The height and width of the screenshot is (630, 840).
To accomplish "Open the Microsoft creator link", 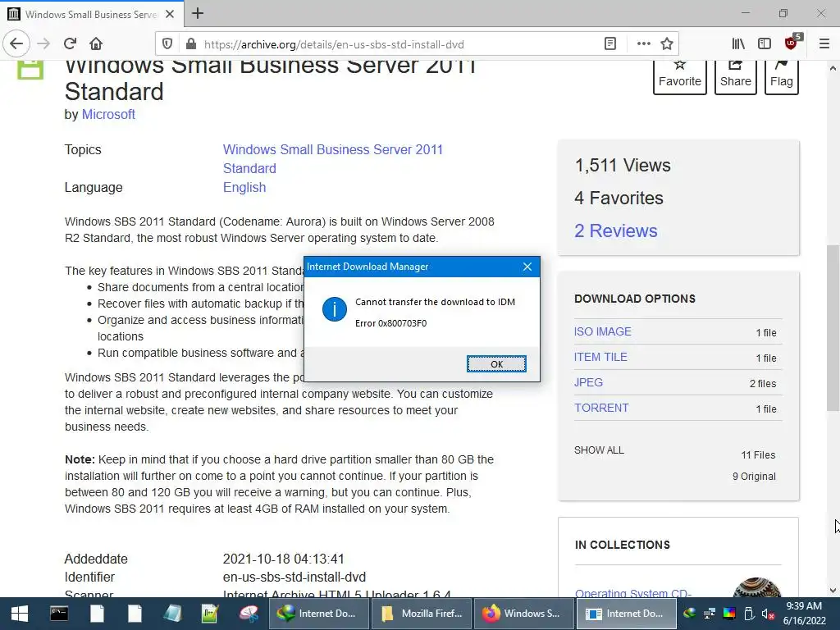I will [108, 115].
